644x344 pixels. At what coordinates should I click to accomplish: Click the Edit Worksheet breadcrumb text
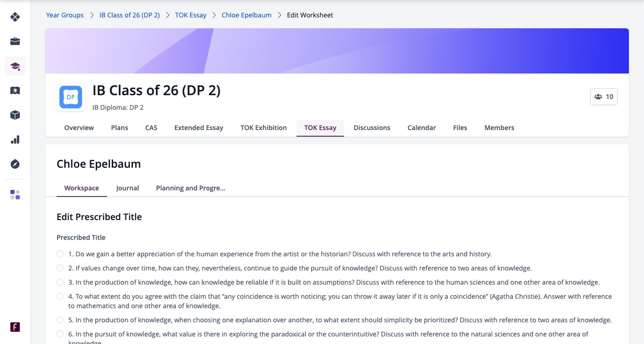(310, 15)
